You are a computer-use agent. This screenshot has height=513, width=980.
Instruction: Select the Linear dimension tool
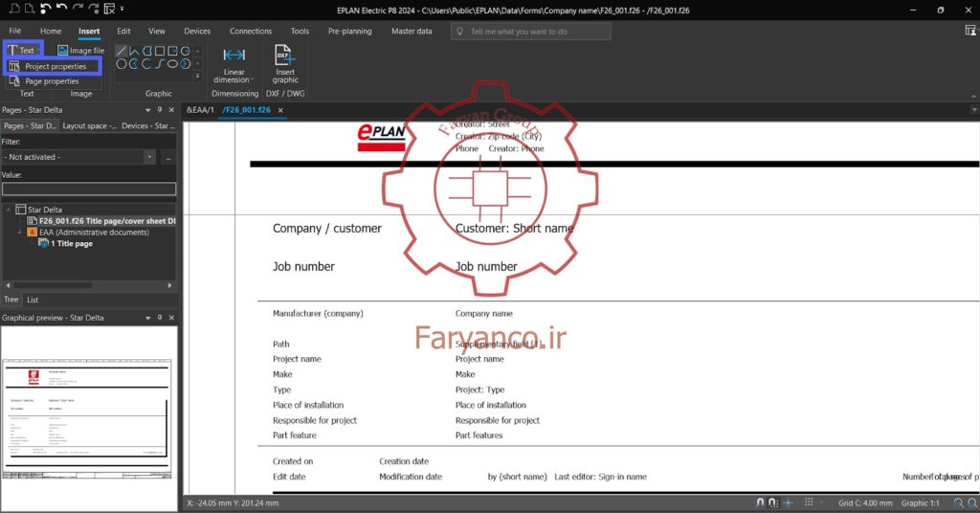point(234,64)
